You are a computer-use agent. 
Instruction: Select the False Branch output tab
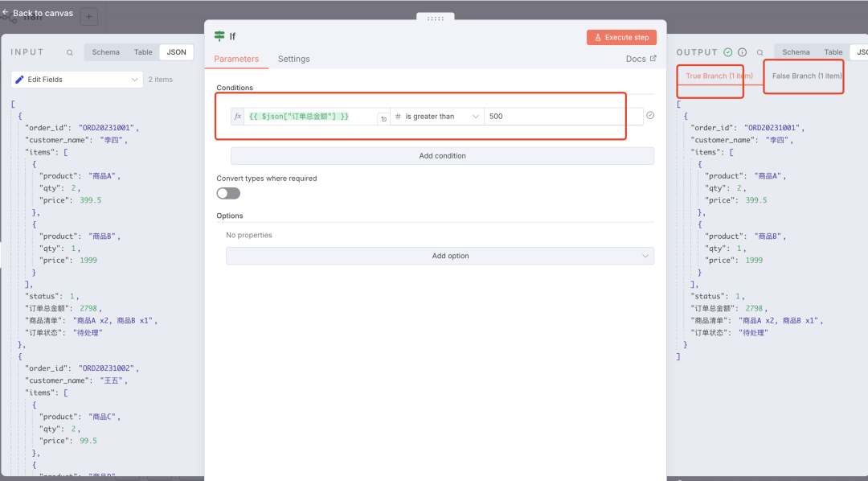click(x=806, y=76)
